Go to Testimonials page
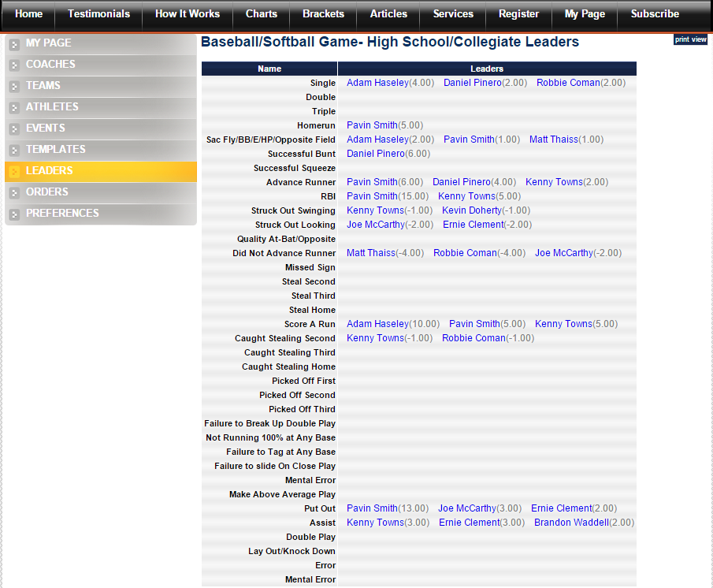Viewport: 713px width, 588px height. pyautogui.click(x=98, y=14)
